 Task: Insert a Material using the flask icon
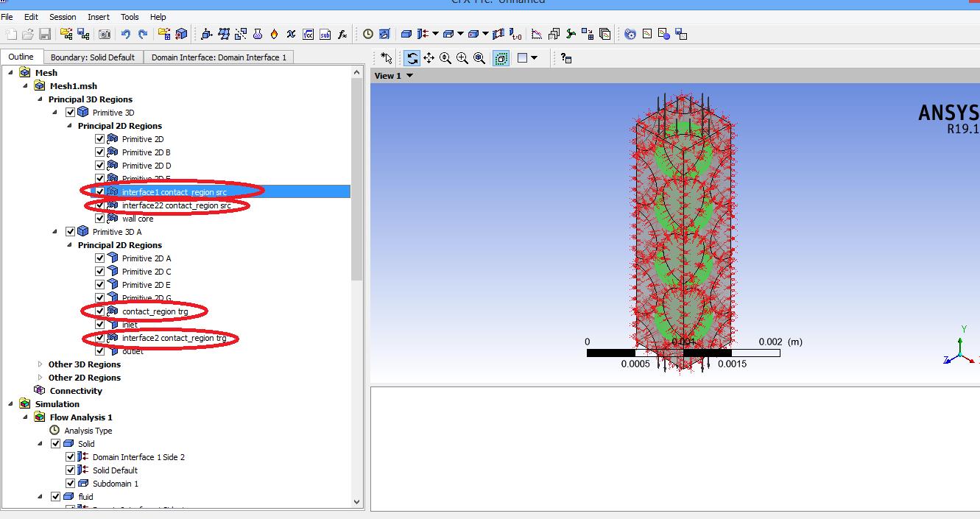(257, 34)
